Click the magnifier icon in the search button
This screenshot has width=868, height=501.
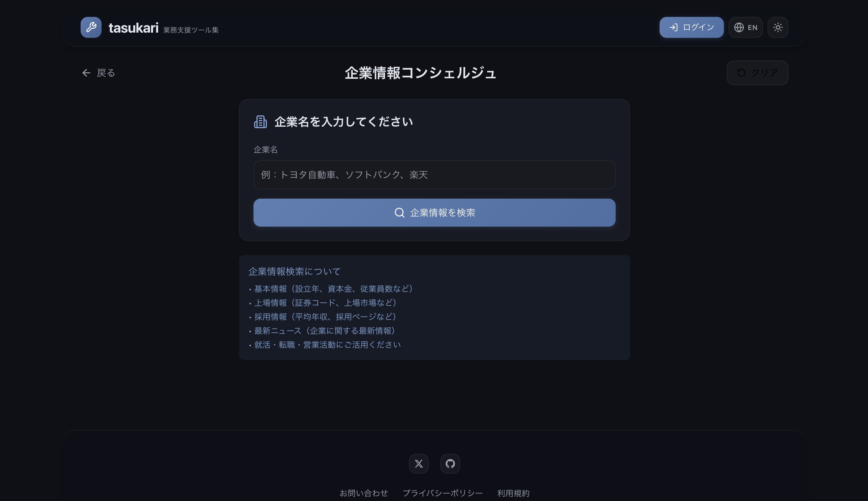[399, 213]
